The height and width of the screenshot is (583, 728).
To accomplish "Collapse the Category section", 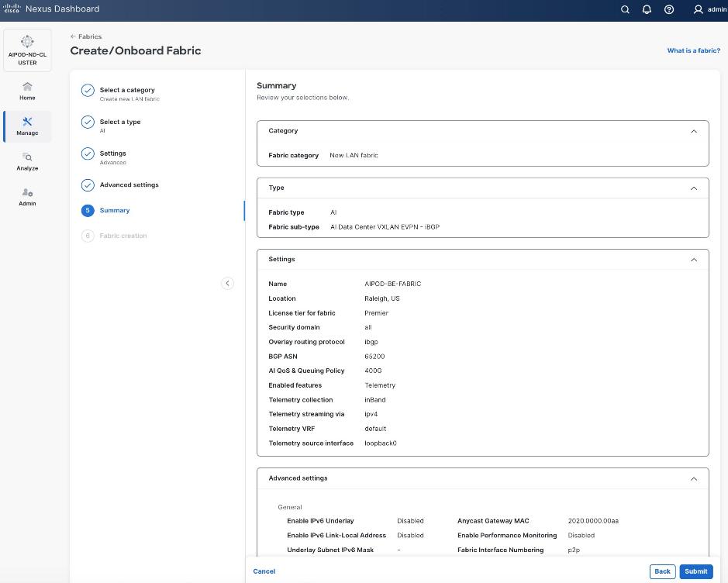I will [x=693, y=131].
